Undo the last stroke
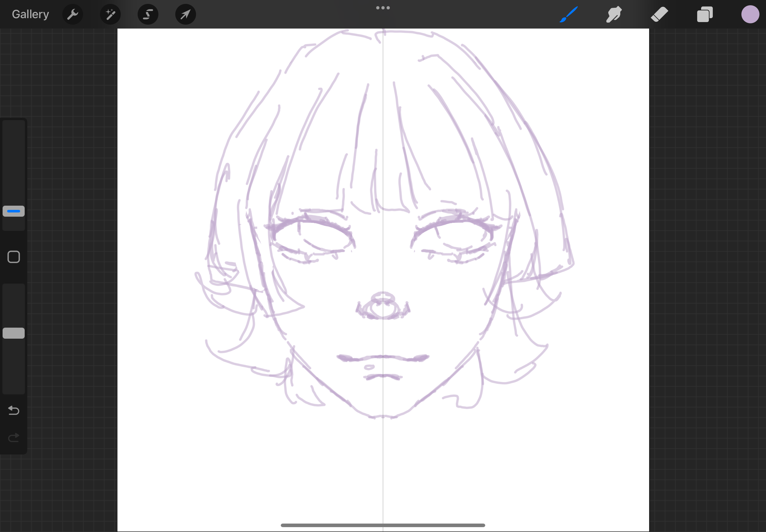Viewport: 766px width, 532px height. 14,410
